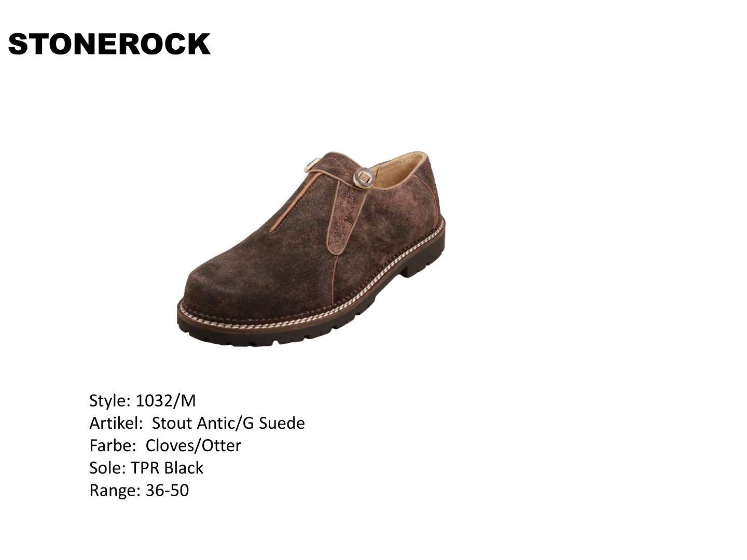
Task: Select the 'Range: 36-50' text line
Action: (139, 490)
